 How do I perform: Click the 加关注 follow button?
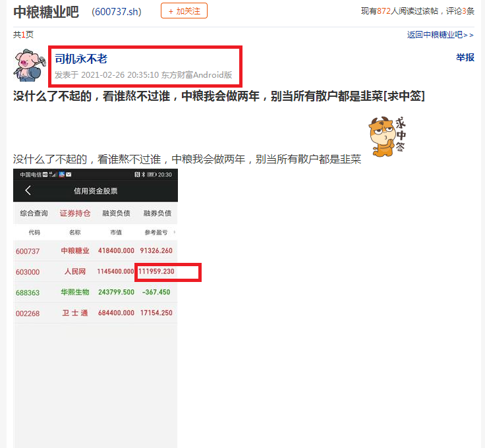[x=184, y=11]
